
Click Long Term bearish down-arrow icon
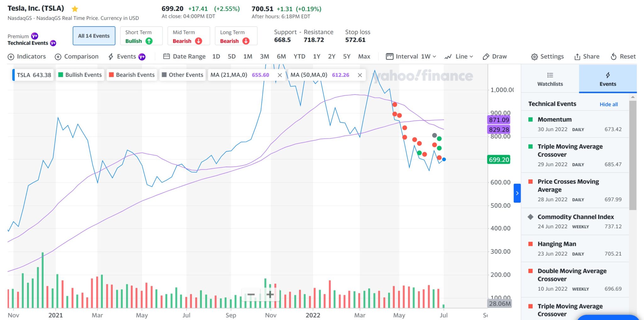(x=246, y=41)
